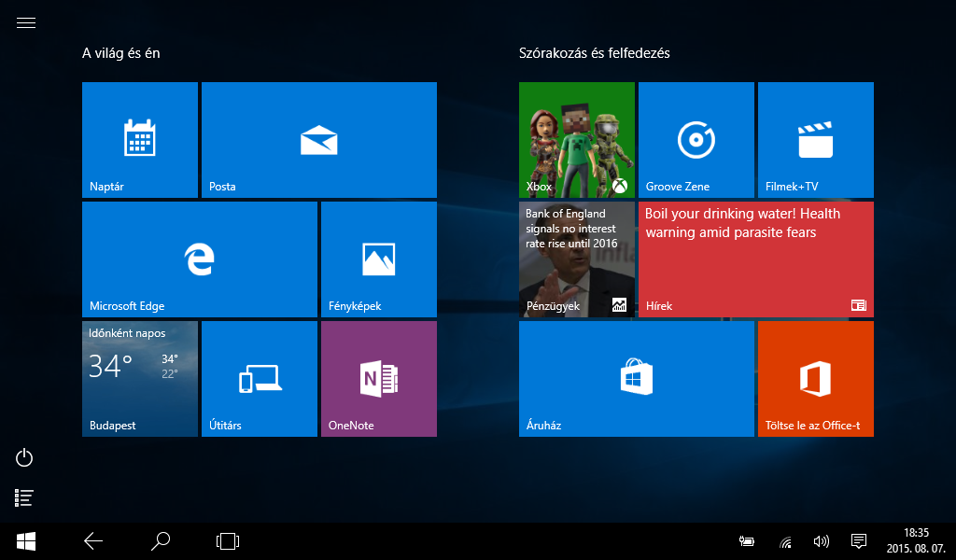This screenshot has height=560, width=956.
Task: Open the Action Center notifications icon
Action: point(859,541)
